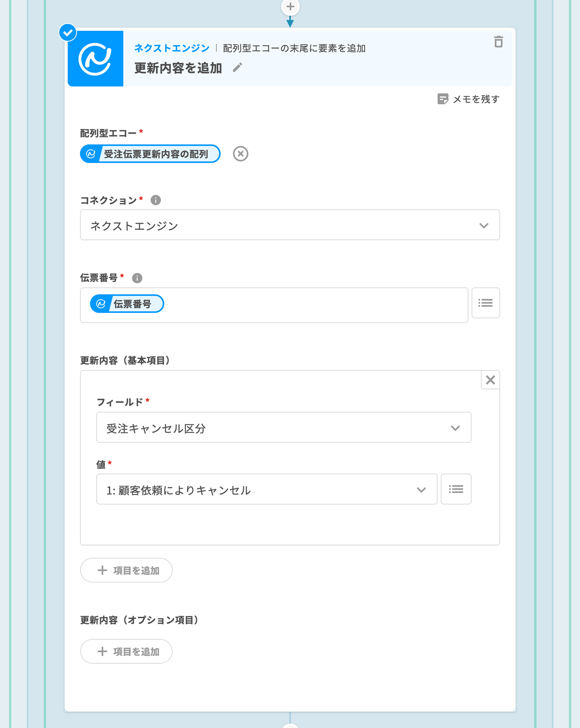This screenshot has height=728, width=580.
Task: Click 項目を追加 under 基本項目
Action: 126,570
